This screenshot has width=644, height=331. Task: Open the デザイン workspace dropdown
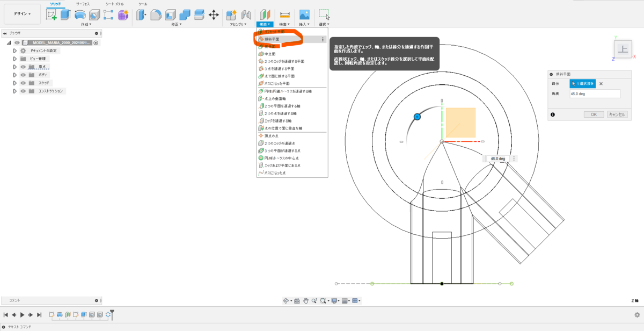pos(22,13)
